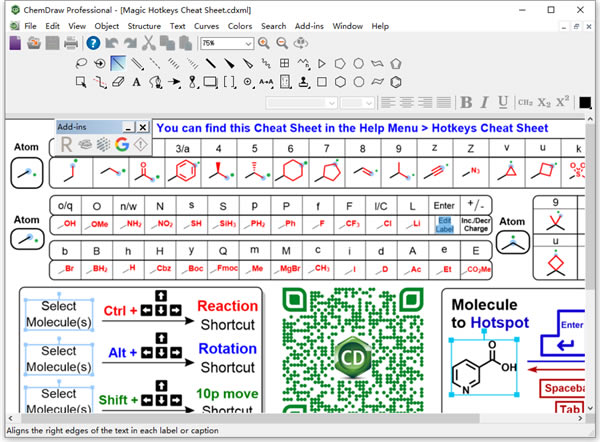Close the Add-ins floating panel

click(x=143, y=128)
